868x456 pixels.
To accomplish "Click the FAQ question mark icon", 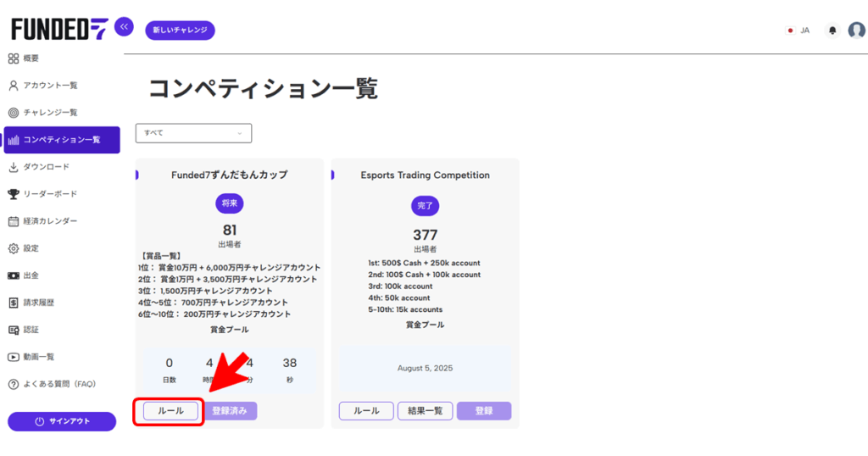I will (14, 384).
